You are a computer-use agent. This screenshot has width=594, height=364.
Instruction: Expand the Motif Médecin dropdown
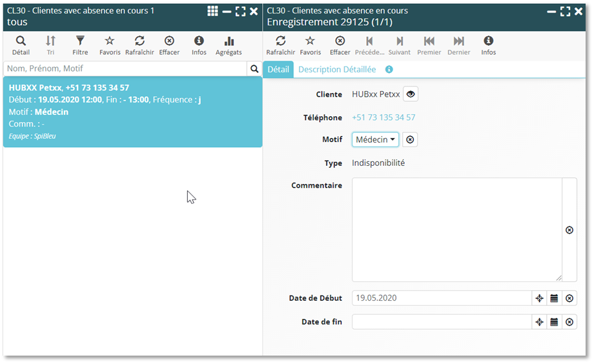tap(375, 139)
